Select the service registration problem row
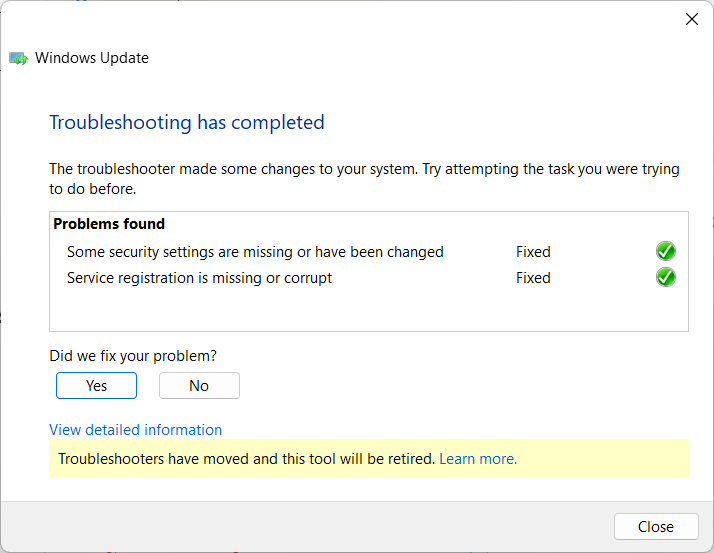The height and width of the screenshot is (553, 714). click(x=369, y=277)
